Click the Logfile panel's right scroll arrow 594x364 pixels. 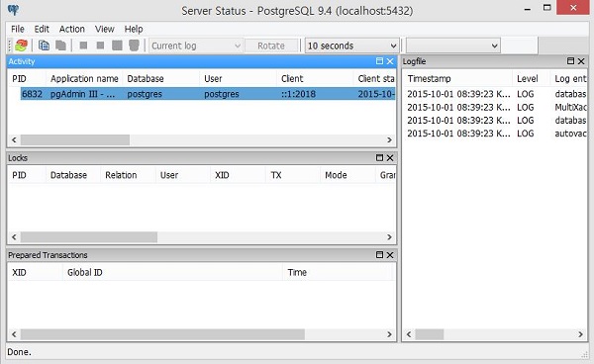pyautogui.click(x=580, y=334)
